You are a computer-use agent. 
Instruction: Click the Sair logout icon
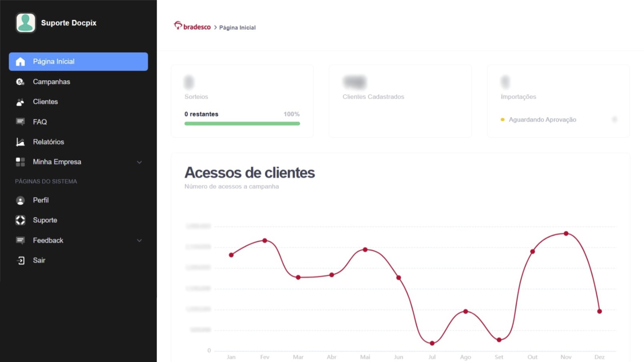coord(20,260)
